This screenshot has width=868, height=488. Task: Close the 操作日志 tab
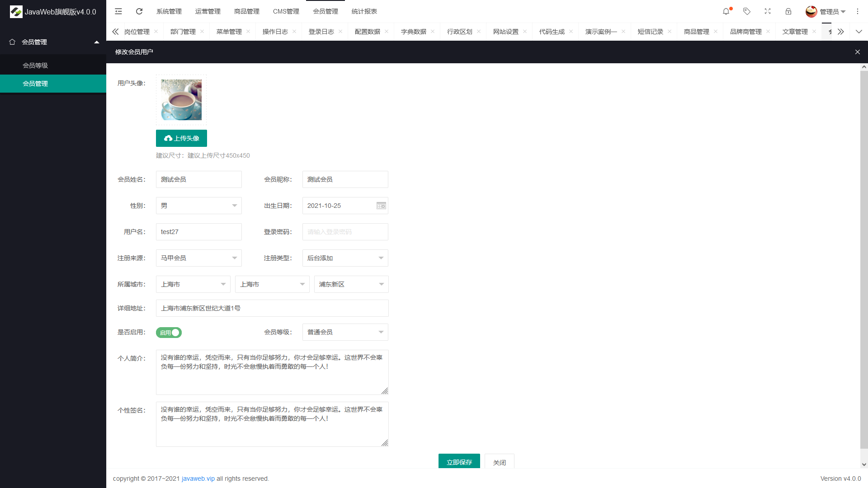(294, 32)
